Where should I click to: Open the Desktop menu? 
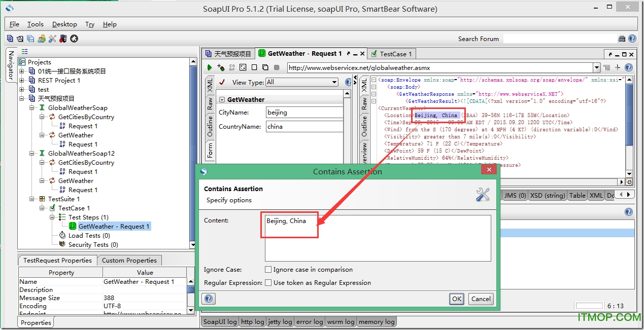coord(64,24)
